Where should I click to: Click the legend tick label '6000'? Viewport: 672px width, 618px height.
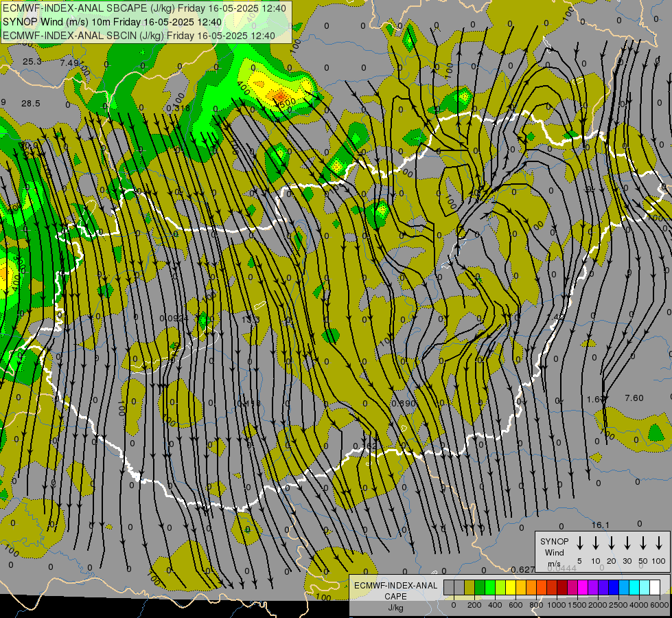[659, 605]
